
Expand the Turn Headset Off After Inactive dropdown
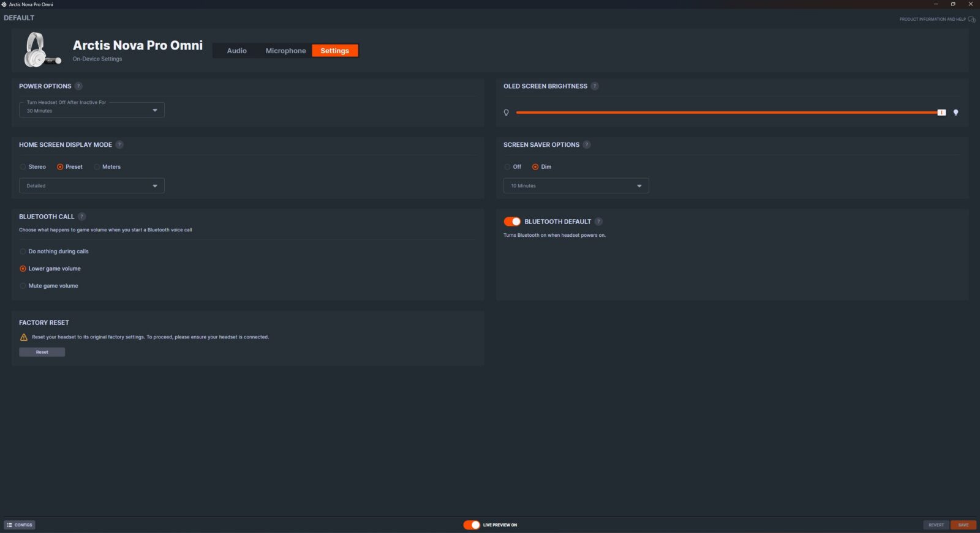92,110
